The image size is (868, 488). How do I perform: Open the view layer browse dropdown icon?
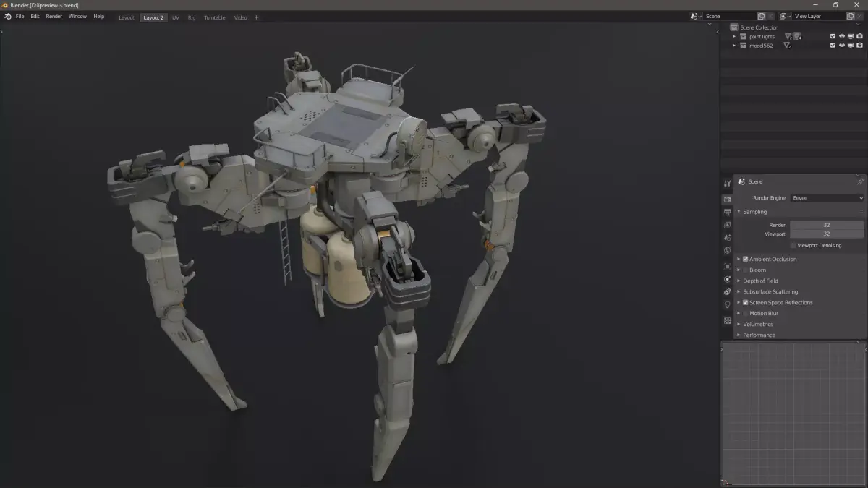[785, 16]
